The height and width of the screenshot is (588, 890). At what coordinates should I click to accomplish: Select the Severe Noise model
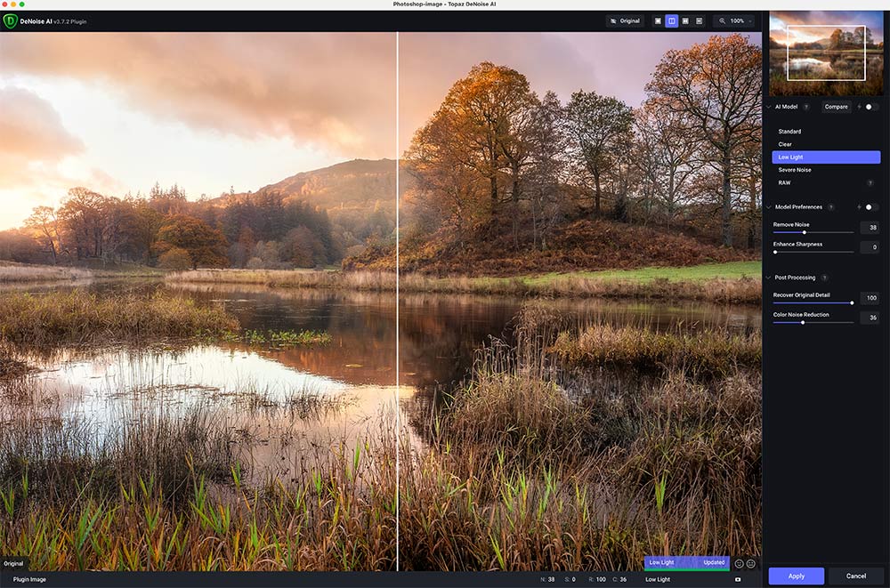pos(795,170)
